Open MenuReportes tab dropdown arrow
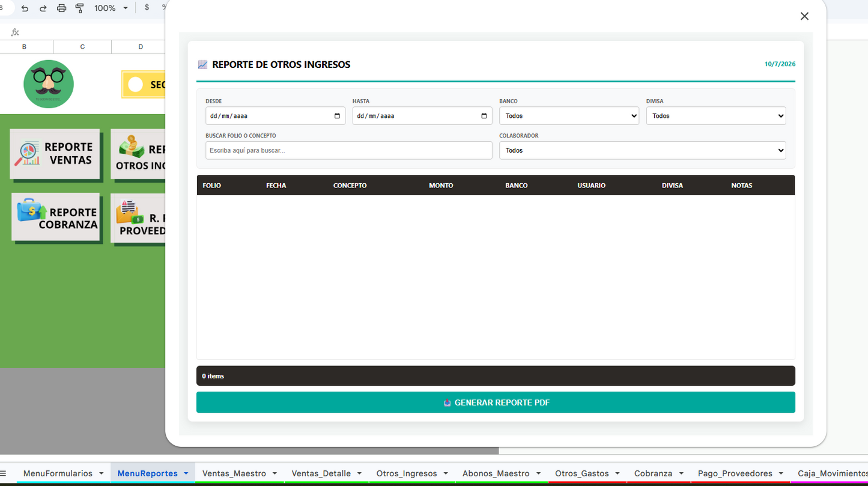868x486 pixels. 186,473
